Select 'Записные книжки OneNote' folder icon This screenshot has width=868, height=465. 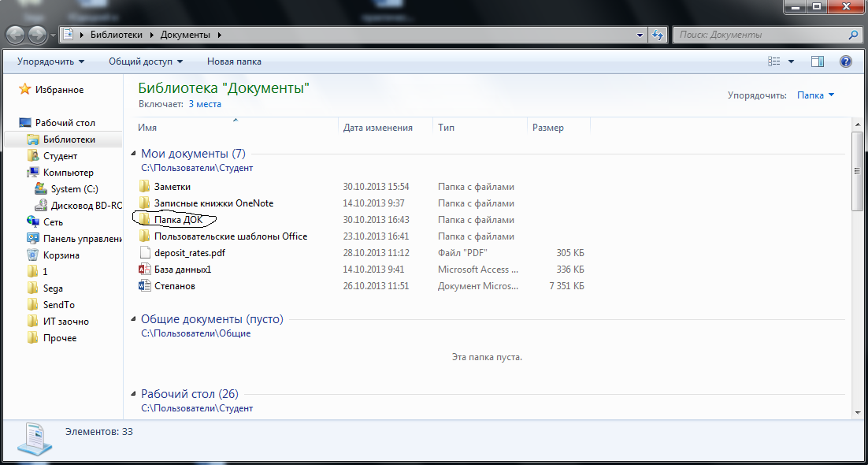coord(144,203)
